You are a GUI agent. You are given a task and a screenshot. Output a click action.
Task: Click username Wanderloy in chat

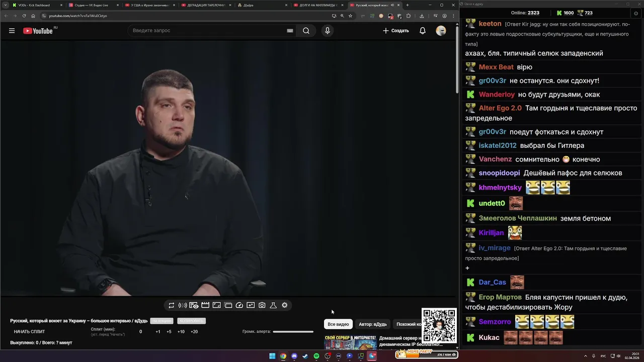497,95
